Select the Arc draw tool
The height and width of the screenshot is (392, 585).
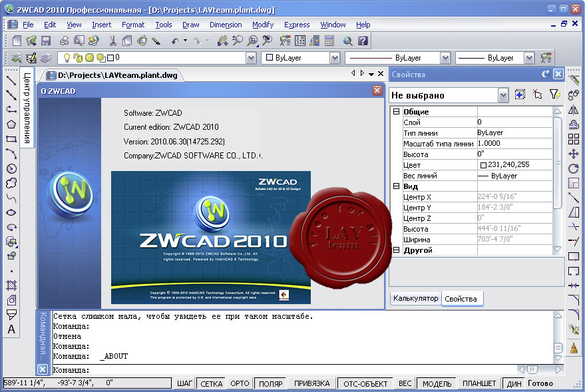click(x=11, y=154)
